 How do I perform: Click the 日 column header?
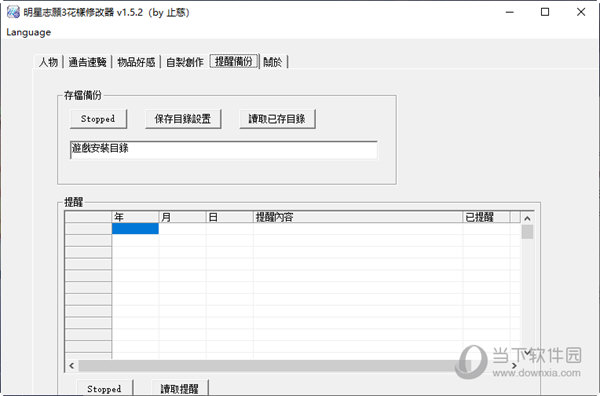click(x=229, y=217)
